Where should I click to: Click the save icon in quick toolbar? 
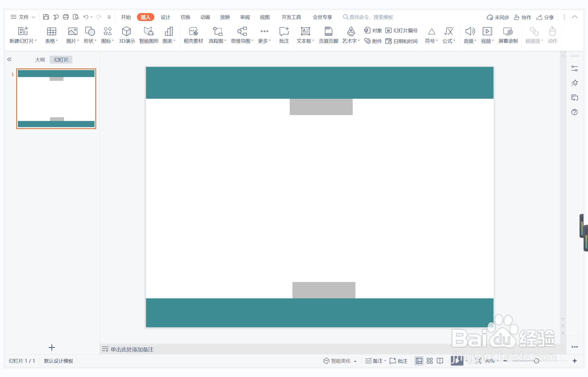[x=46, y=17]
